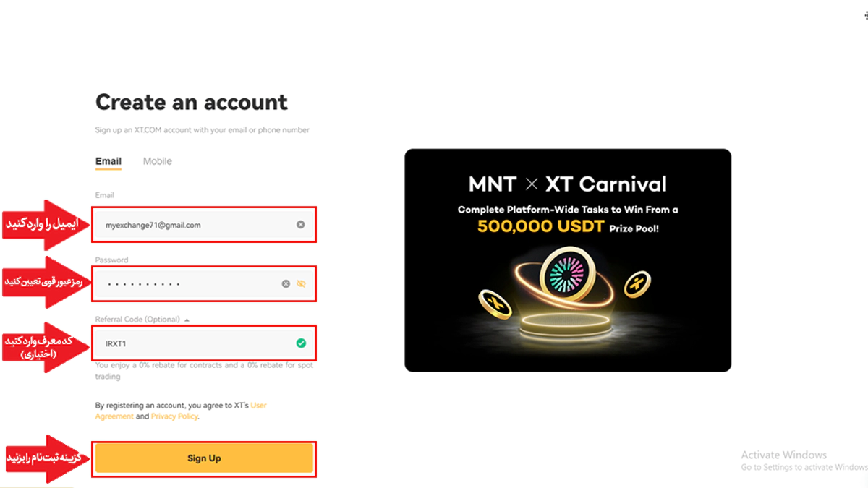Image resolution: width=868 pixels, height=488 pixels.
Task: Select the Email tab
Action: (x=109, y=161)
